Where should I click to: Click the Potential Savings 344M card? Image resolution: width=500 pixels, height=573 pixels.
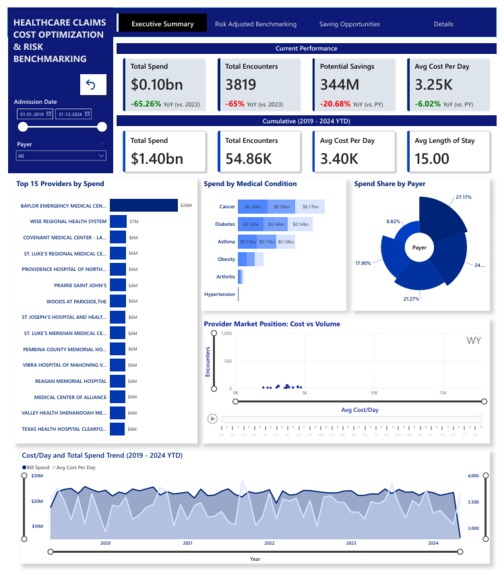click(x=354, y=85)
